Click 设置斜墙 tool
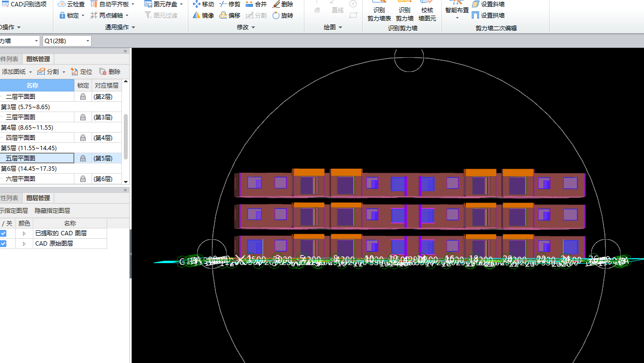The width and height of the screenshot is (644, 363). pyautogui.click(x=488, y=4)
